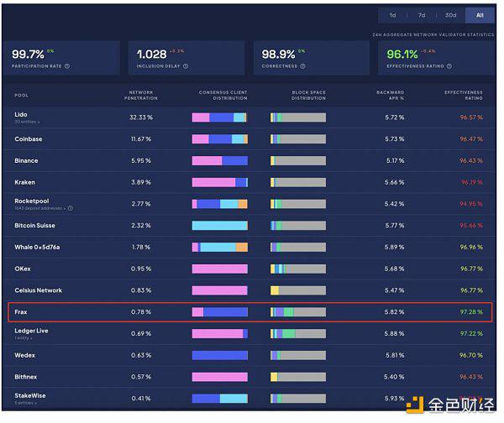
Task: Open the Lido pool row
Action: tap(249, 117)
